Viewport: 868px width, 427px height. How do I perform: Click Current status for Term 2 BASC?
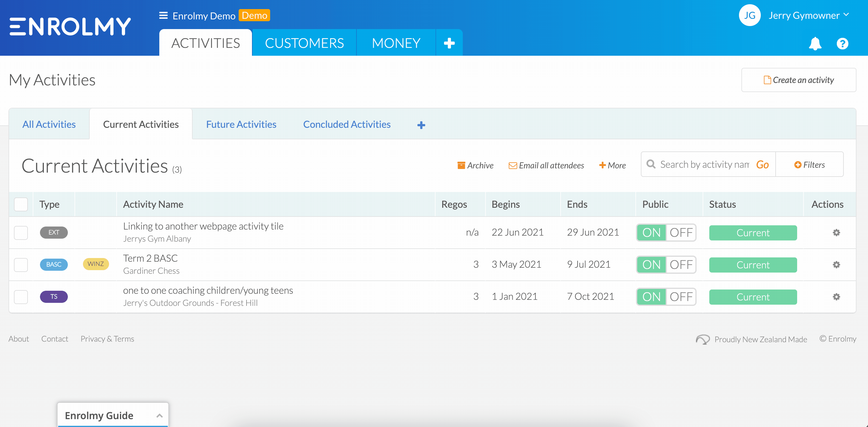click(x=753, y=265)
